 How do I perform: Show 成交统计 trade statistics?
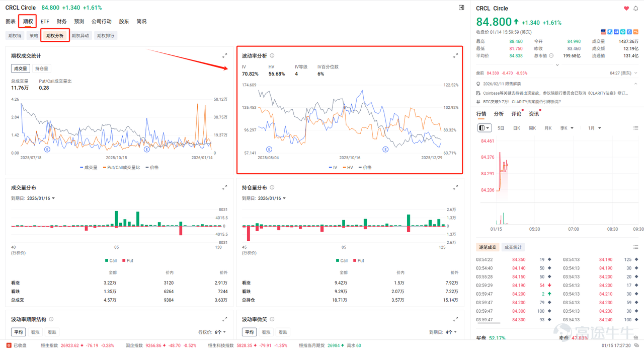[x=513, y=247]
